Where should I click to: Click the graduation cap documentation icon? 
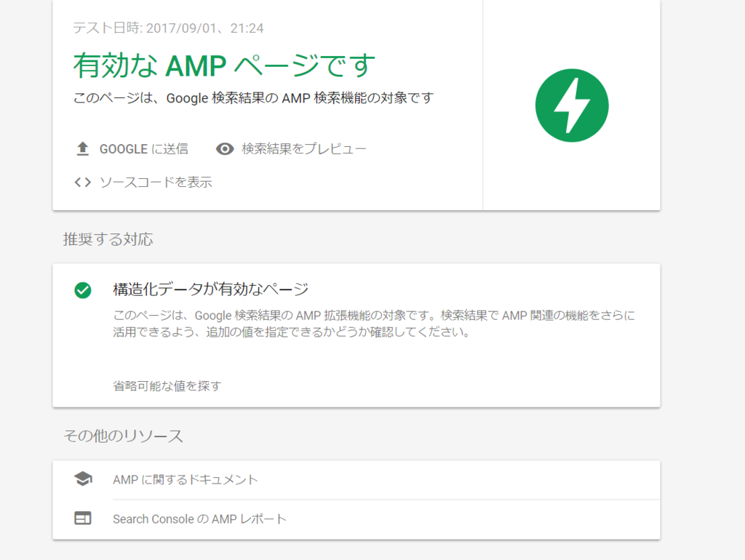(x=83, y=479)
